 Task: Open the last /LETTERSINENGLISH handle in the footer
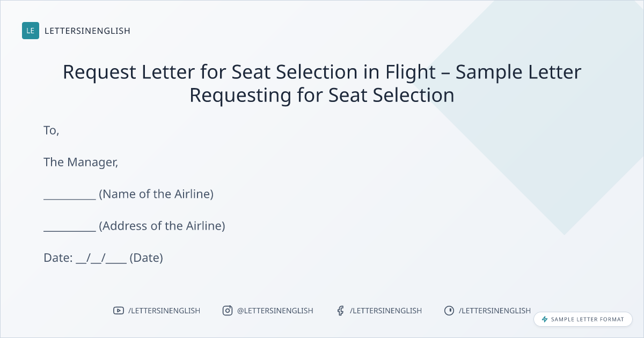pyautogui.click(x=495, y=311)
